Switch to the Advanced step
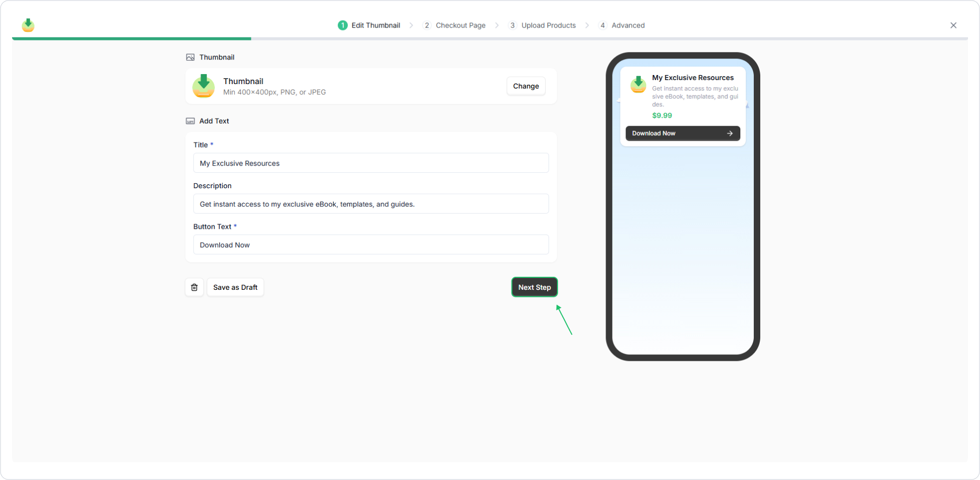This screenshot has width=980, height=480. pyautogui.click(x=628, y=26)
